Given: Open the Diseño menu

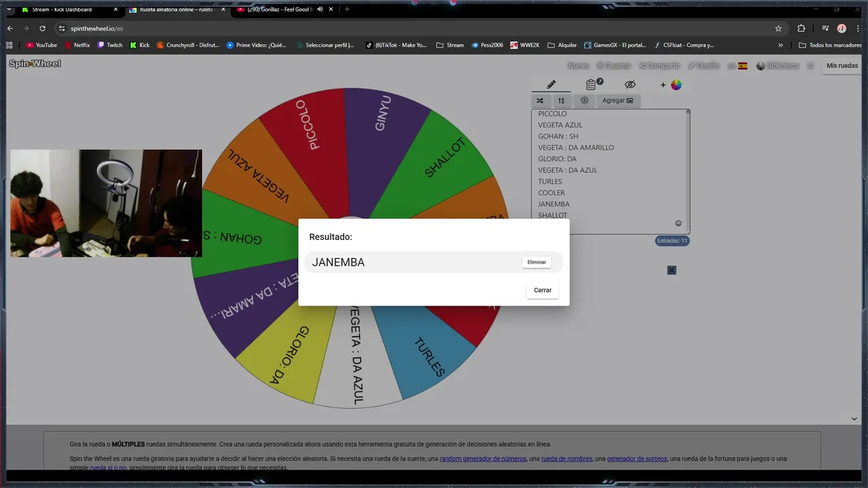Looking at the screenshot, I should [x=703, y=66].
